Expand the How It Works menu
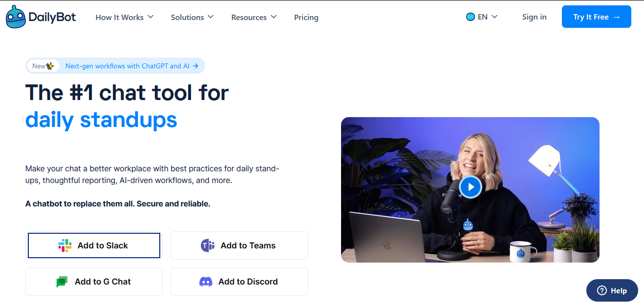This screenshot has height=306, width=644. pyautogui.click(x=125, y=17)
